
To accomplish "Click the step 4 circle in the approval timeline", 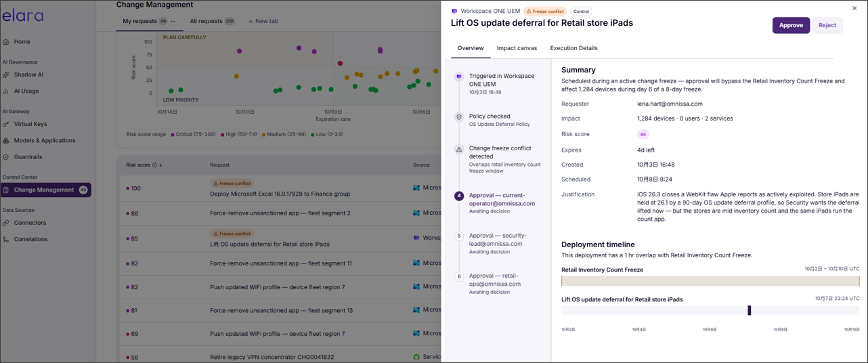I will 459,196.
